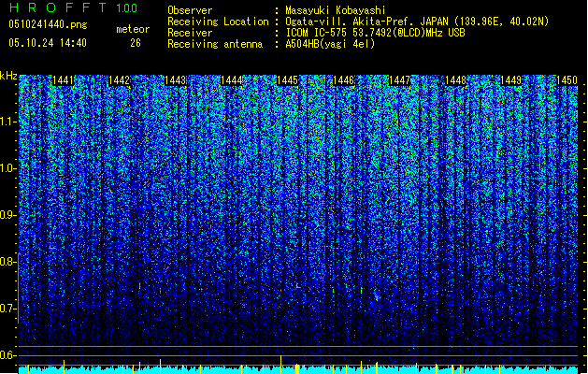The height and width of the screenshot is (374, 588).
Task: Click time marker 1446
Action: pos(343,80)
